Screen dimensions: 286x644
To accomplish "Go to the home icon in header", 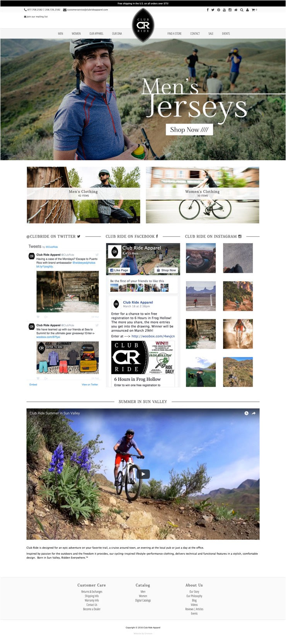I will (x=236, y=10).
